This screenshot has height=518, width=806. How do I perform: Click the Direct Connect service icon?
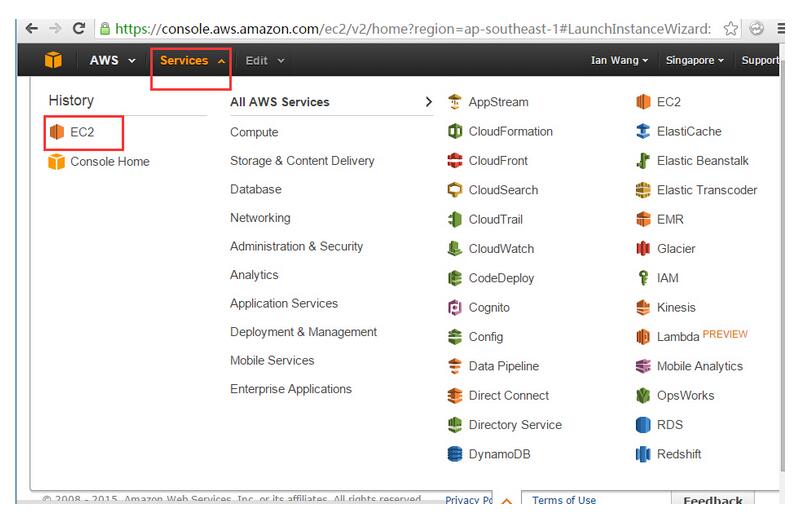[x=454, y=395]
